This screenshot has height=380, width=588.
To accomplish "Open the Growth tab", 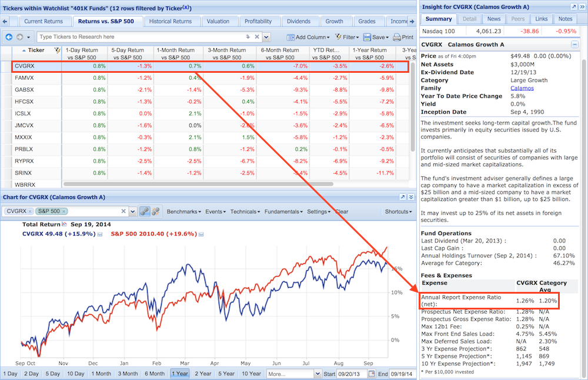I will [334, 21].
